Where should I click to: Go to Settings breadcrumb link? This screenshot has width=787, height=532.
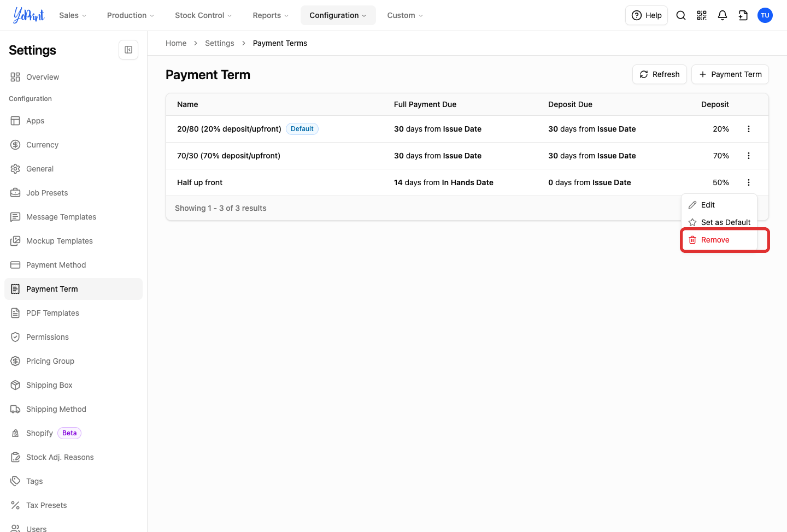(x=220, y=43)
